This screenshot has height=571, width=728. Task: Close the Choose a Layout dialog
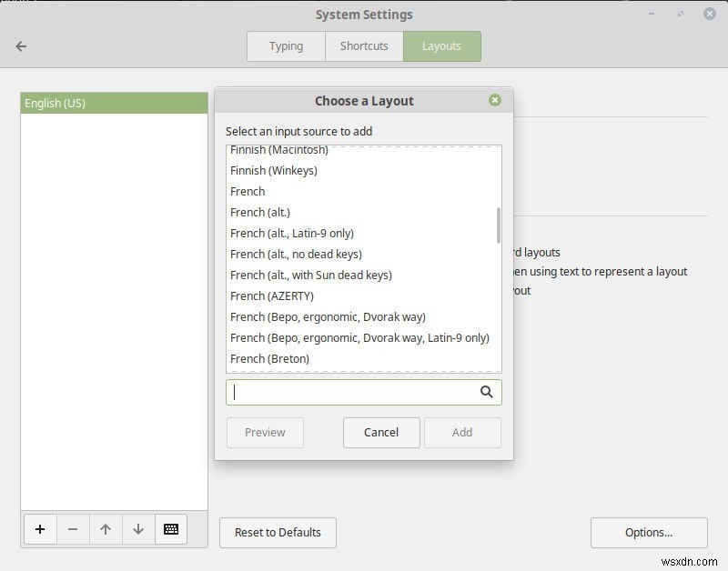tap(495, 100)
